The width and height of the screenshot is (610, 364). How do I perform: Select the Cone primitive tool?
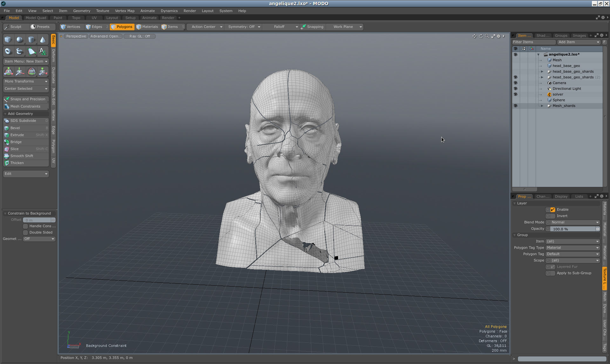pyautogui.click(x=43, y=40)
